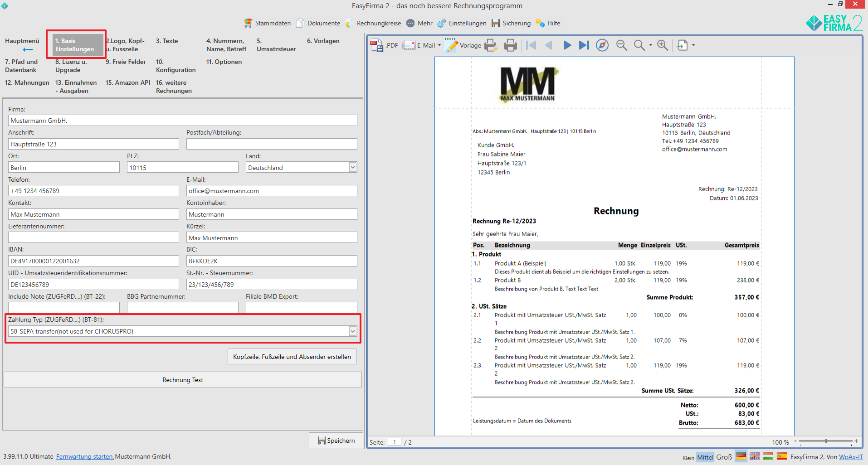Click into the Firma input field
This screenshot has width=868, height=465.
(x=183, y=121)
